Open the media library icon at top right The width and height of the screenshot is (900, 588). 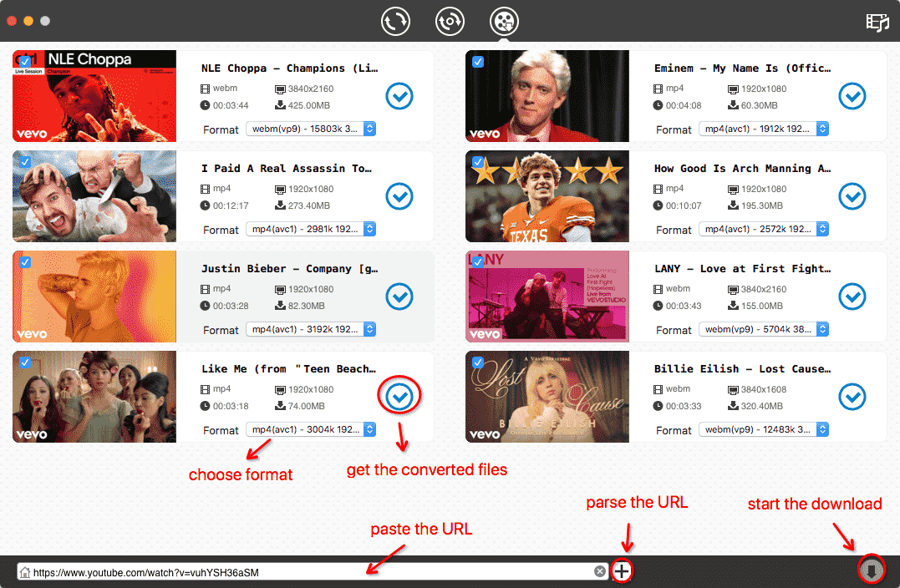click(877, 23)
